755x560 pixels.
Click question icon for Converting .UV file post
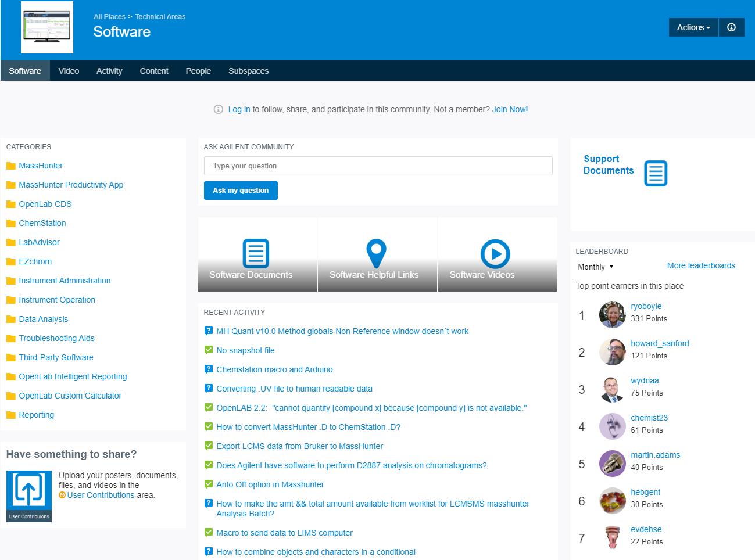tap(209, 389)
